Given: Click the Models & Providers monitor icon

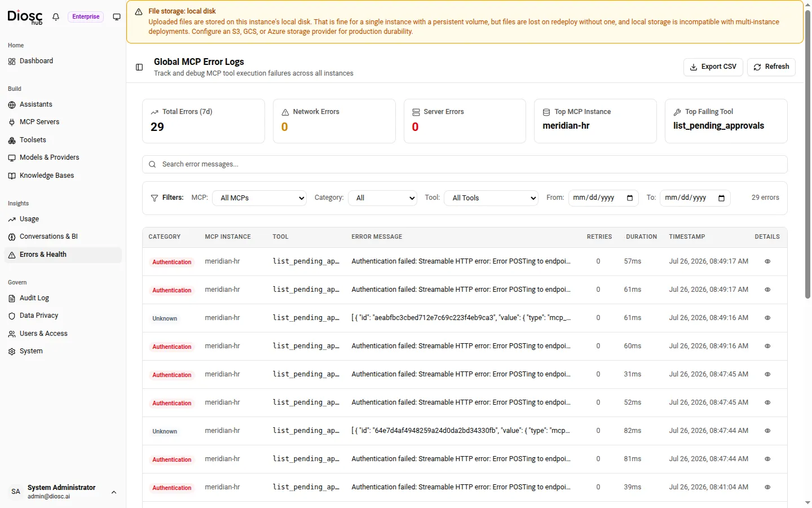Looking at the screenshot, I should (x=12, y=157).
